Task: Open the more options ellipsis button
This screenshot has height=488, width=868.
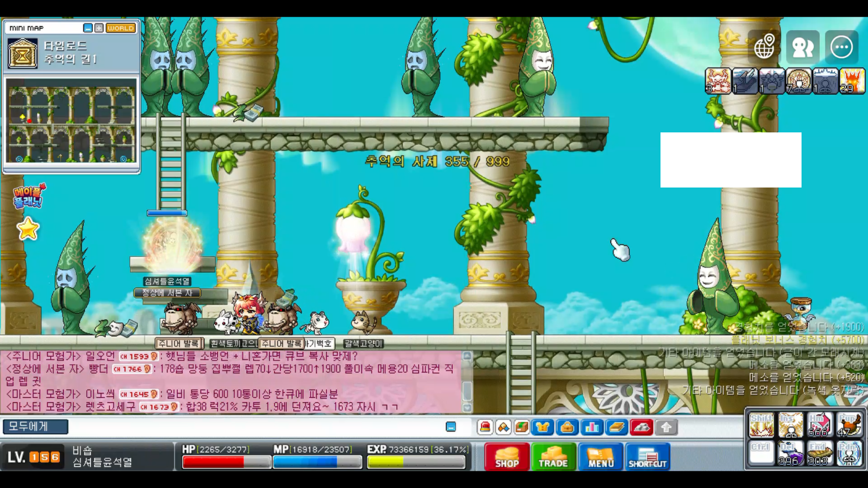Action: pyautogui.click(x=841, y=47)
